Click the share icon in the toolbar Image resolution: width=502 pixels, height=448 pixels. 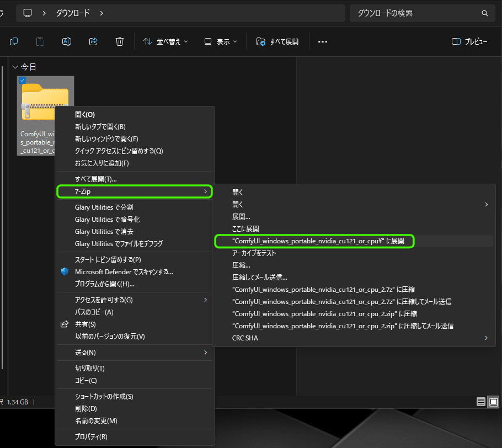pos(93,41)
